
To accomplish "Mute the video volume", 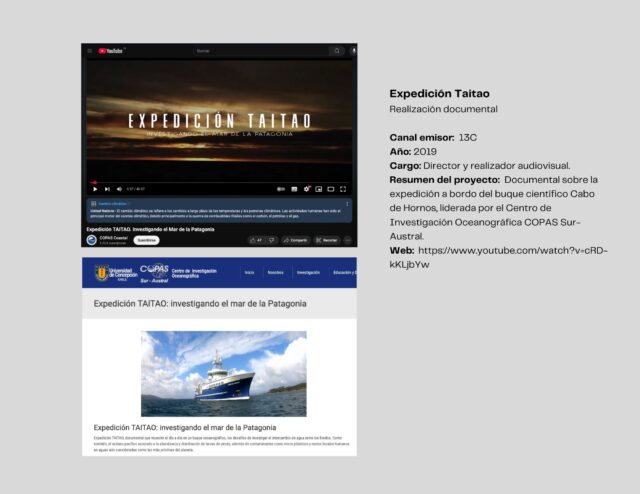I will coord(118,189).
